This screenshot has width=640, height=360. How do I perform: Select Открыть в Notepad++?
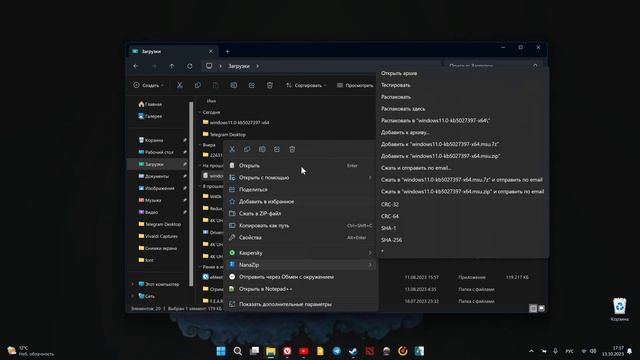click(x=300, y=289)
